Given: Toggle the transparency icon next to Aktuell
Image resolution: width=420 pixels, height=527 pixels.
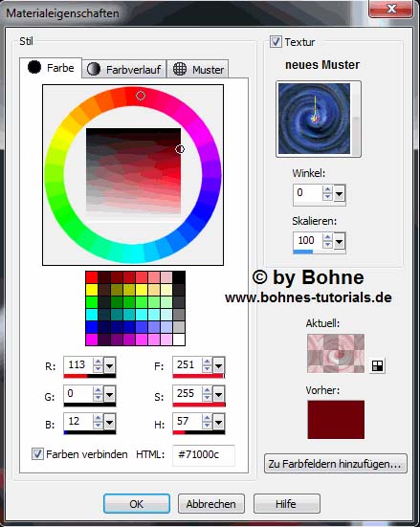Looking at the screenshot, I should [378, 366].
